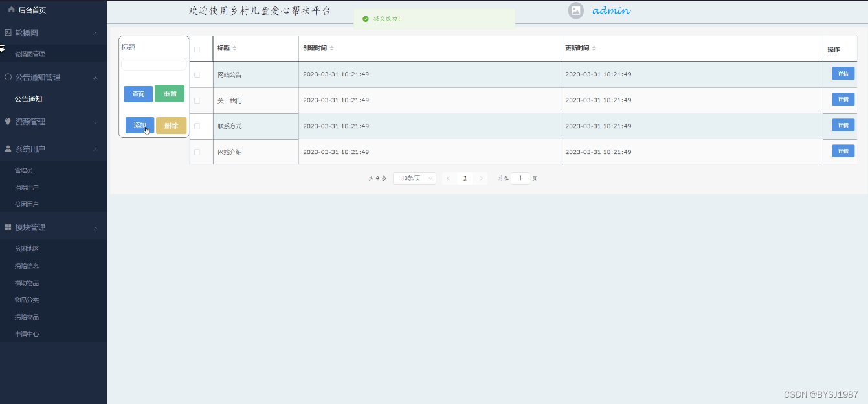The height and width of the screenshot is (404, 868).
Task: Click the 网站公告 title cell
Action: pyautogui.click(x=256, y=74)
